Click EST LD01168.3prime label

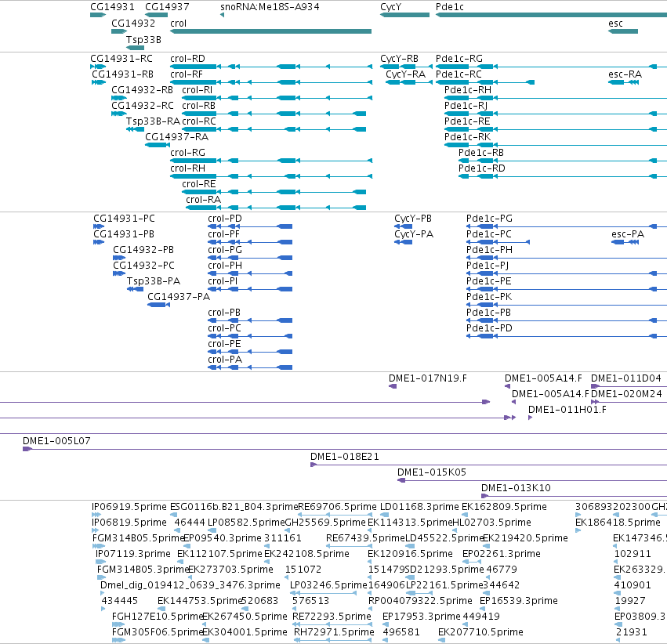click(419, 506)
